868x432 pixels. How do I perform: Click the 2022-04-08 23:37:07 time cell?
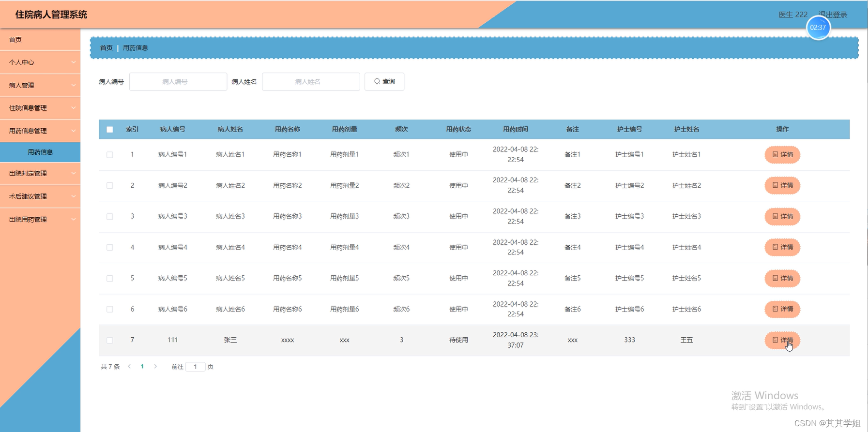click(x=516, y=340)
